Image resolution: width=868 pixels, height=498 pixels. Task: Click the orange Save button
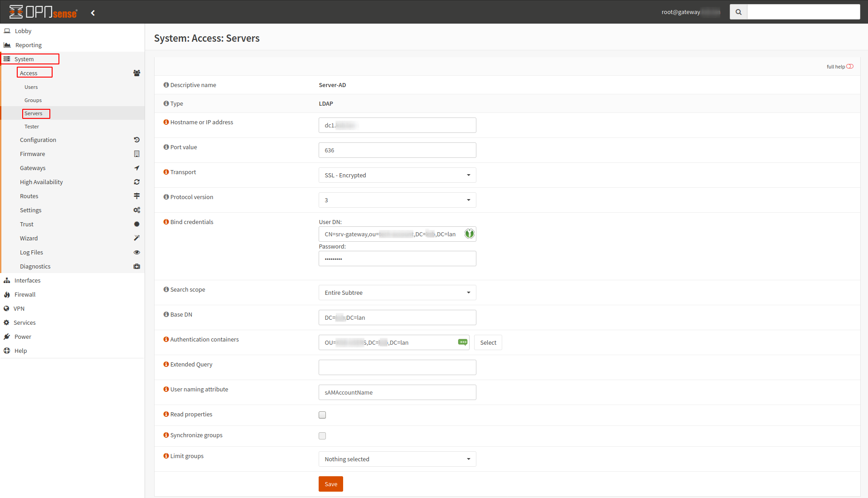(x=330, y=484)
